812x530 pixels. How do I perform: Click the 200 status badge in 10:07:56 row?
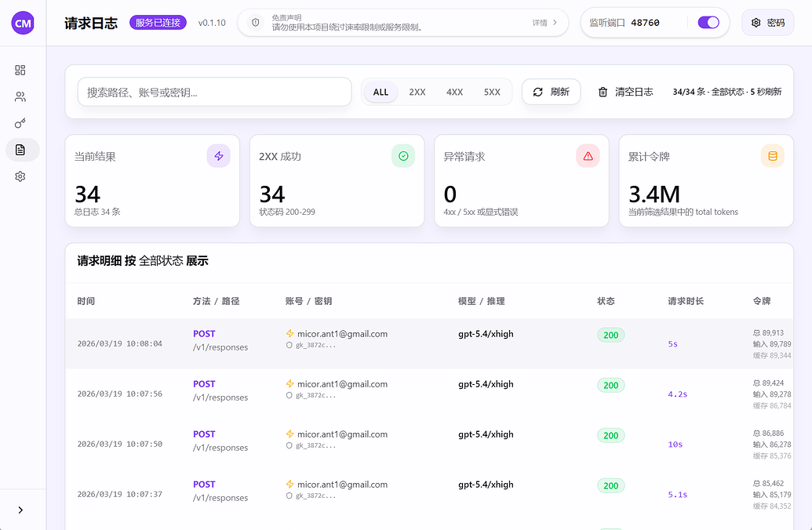pos(611,385)
